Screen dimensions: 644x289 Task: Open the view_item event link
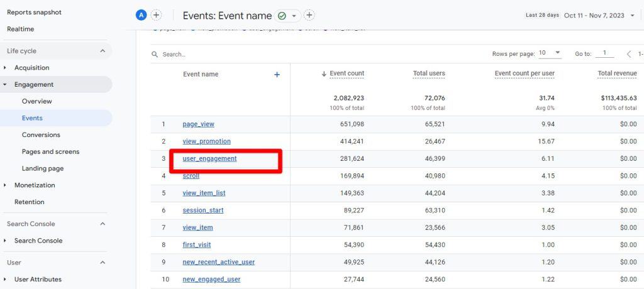point(197,227)
